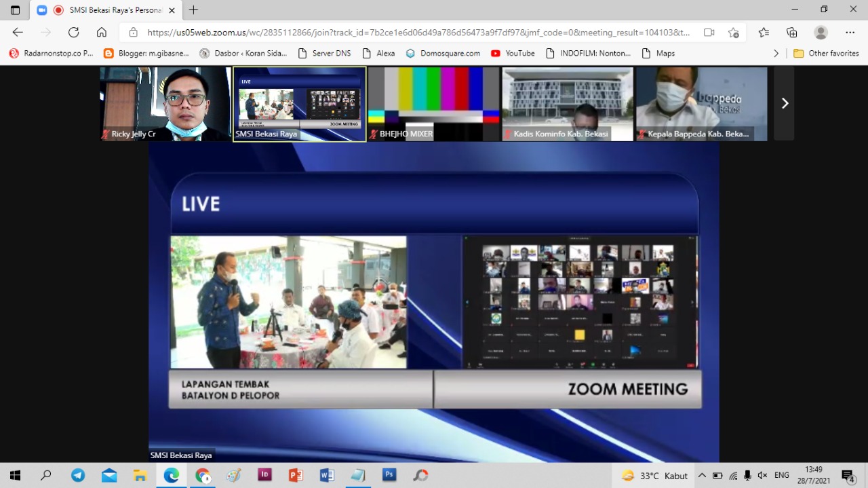Open the browser profile menu
Viewport: 868px width, 488px height.
tap(821, 33)
